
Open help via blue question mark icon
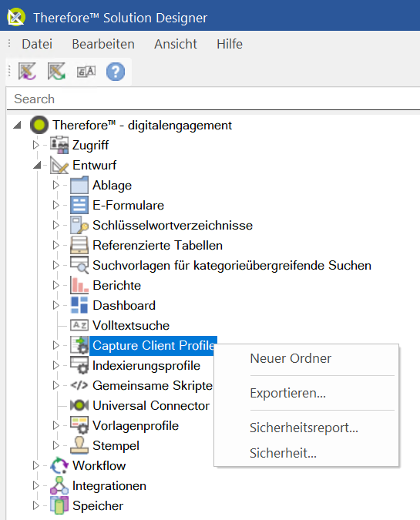[116, 72]
